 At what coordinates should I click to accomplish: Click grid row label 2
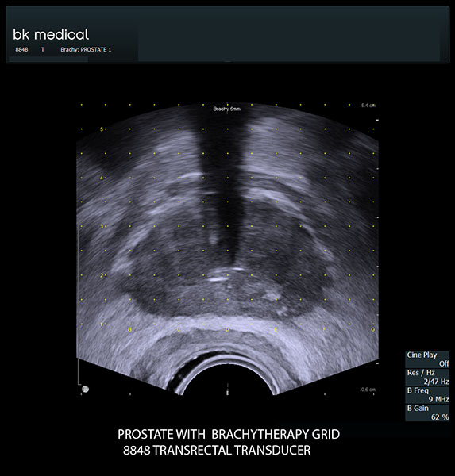[102, 275]
